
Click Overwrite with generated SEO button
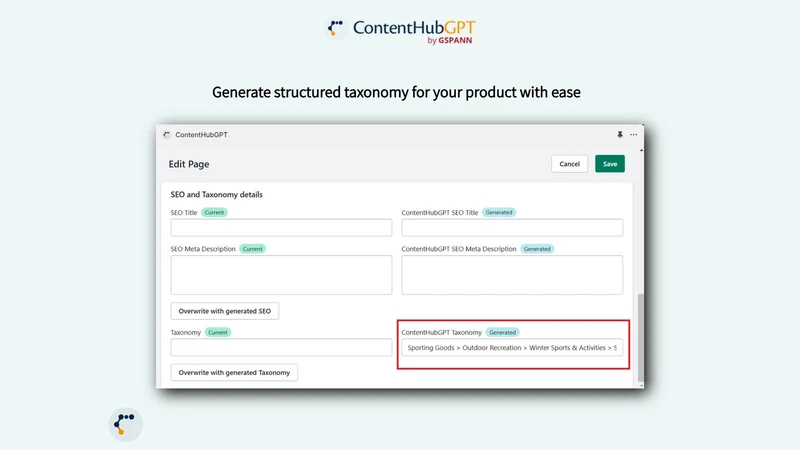coord(224,311)
